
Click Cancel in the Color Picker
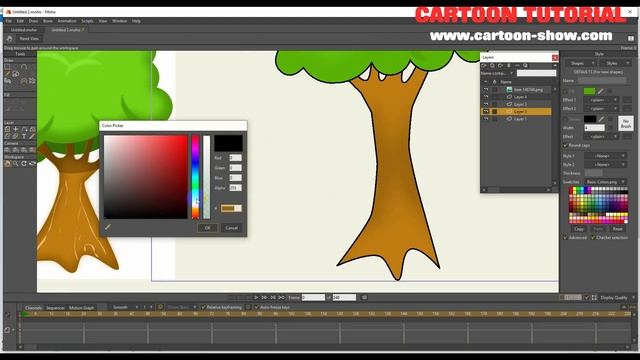[x=231, y=228]
